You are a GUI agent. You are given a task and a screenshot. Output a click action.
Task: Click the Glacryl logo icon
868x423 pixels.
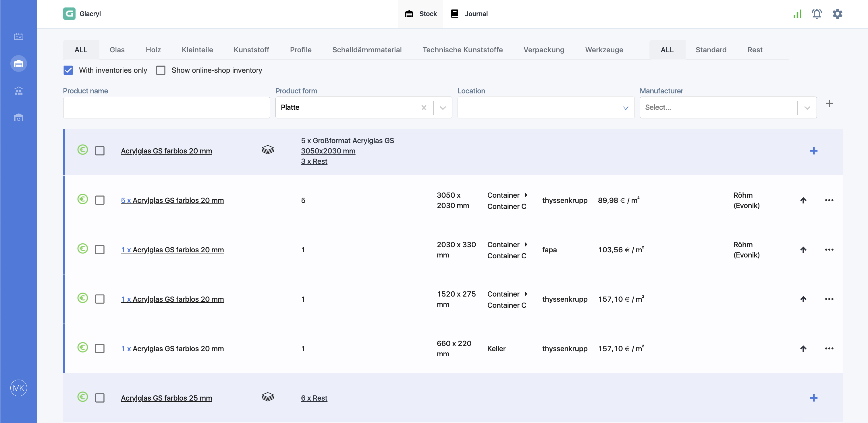(x=69, y=14)
